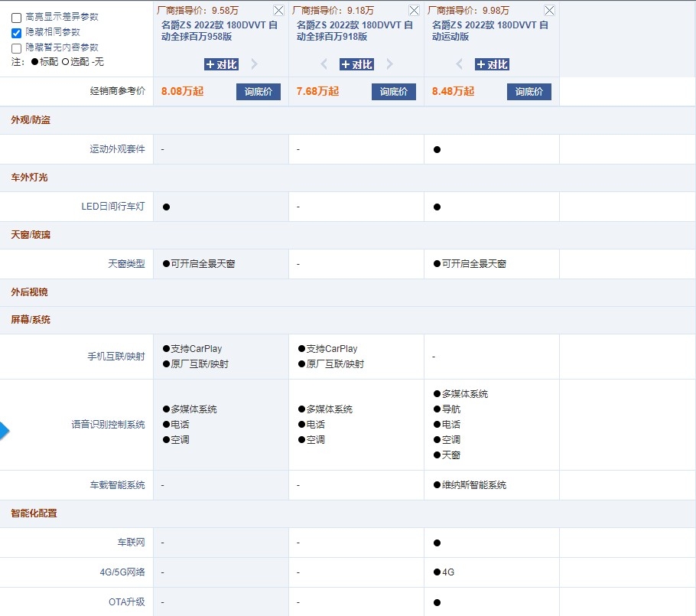Uncheck 隐藏相同参数 checkbox
This screenshot has width=696, height=616.
click(x=16, y=33)
